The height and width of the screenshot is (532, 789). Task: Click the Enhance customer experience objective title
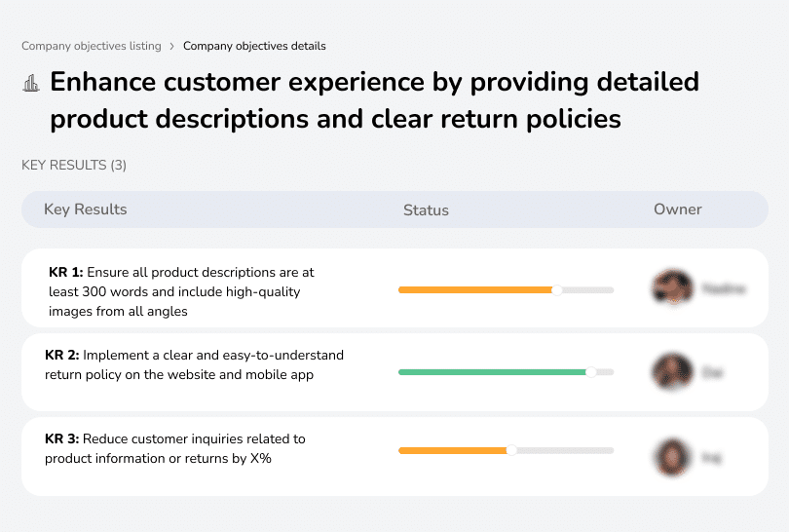374,100
